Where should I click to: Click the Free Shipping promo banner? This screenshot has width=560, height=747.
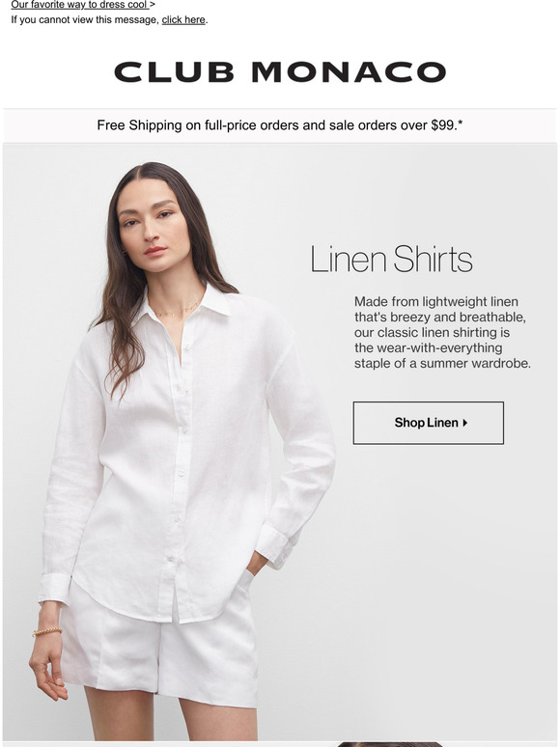click(x=280, y=125)
